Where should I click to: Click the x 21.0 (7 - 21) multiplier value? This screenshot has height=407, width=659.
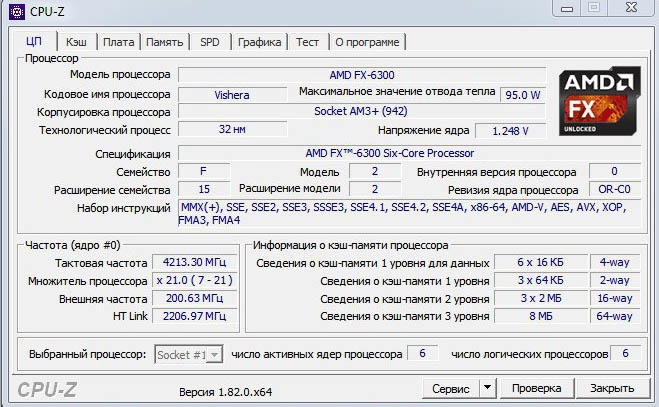point(195,280)
